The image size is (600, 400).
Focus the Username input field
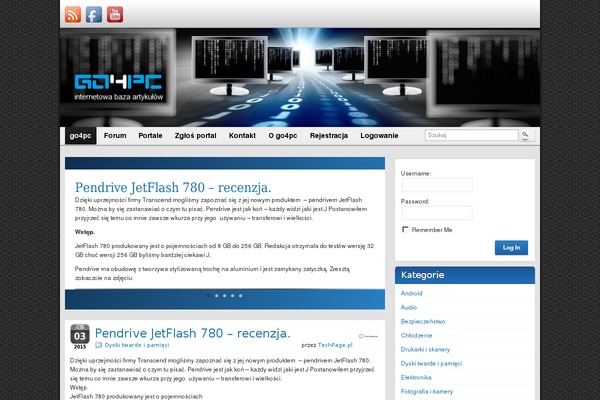click(436, 185)
